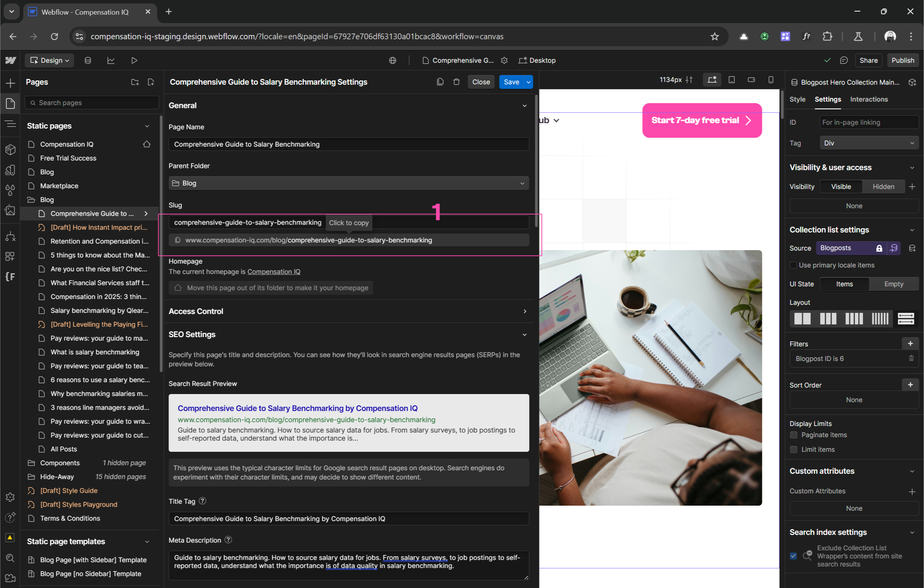Select the Settings tab in right panel

(828, 99)
